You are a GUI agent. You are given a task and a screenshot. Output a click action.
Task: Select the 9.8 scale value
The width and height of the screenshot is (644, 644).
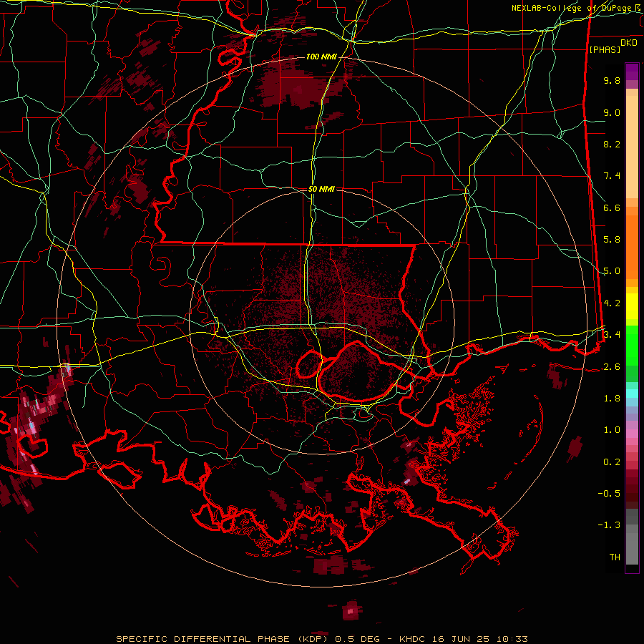tap(612, 80)
